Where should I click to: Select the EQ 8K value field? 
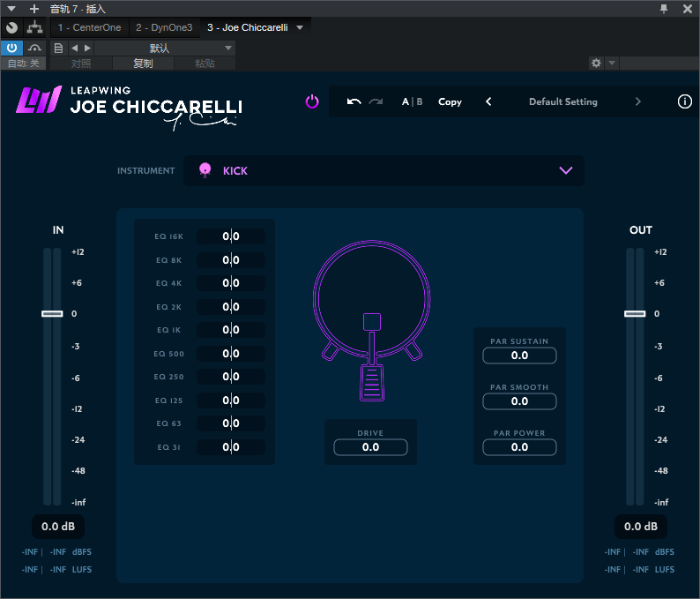(231, 260)
